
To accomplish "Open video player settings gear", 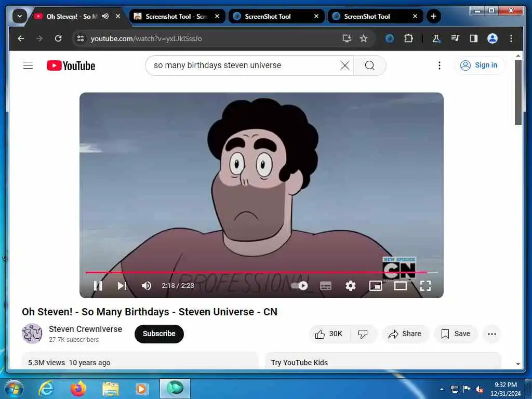I will coord(351,286).
